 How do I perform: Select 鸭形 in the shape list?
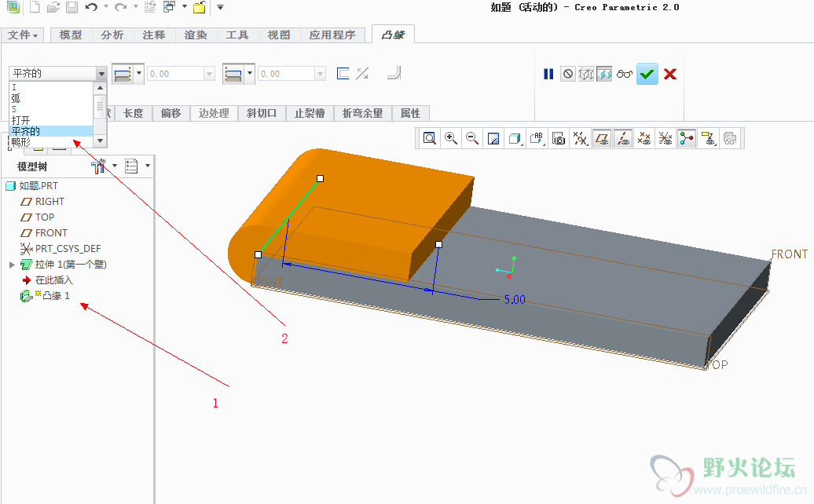coord(51,142)
